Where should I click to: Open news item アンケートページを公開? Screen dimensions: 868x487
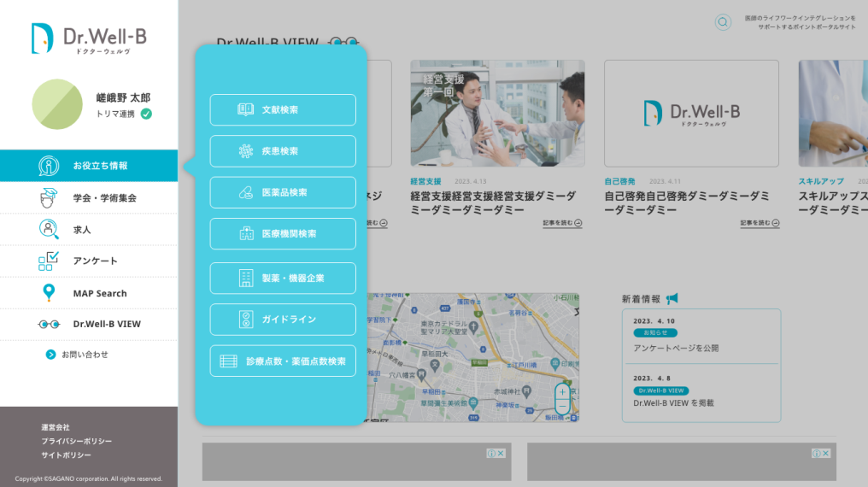[676, 348]
